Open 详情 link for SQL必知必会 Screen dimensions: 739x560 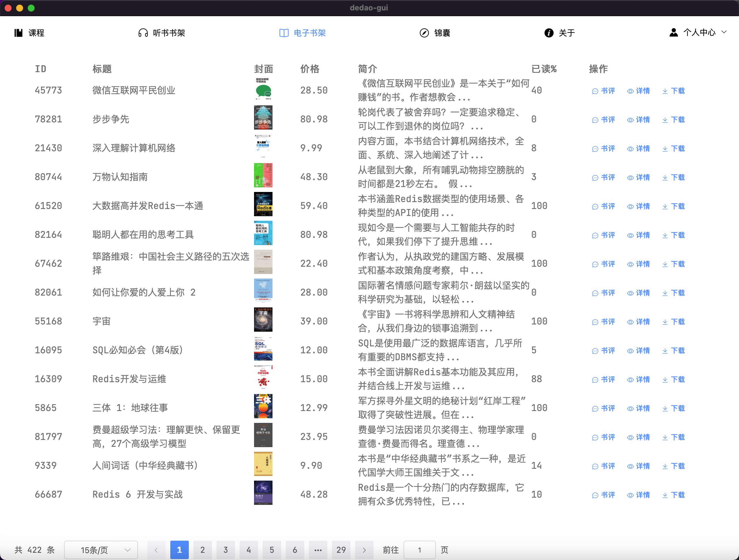coord(643,350)
